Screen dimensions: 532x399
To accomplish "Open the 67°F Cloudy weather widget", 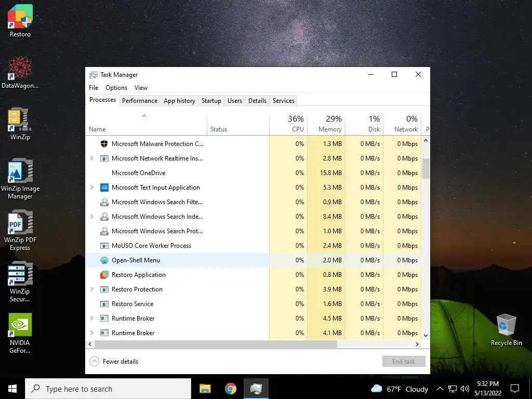I will 400,389.
